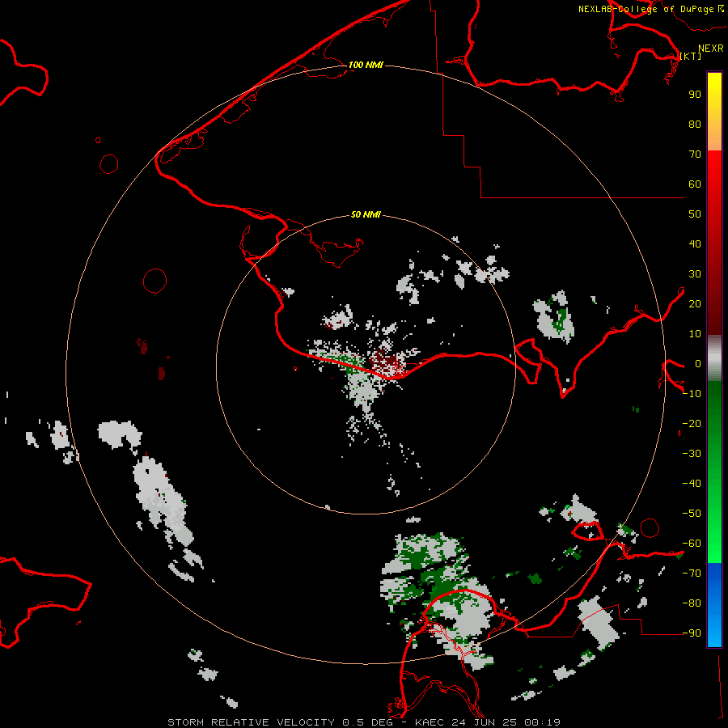Viewport: 728px width, 728px height.
Task: Click the -80 value on the velocity scale
Action: 692,603
